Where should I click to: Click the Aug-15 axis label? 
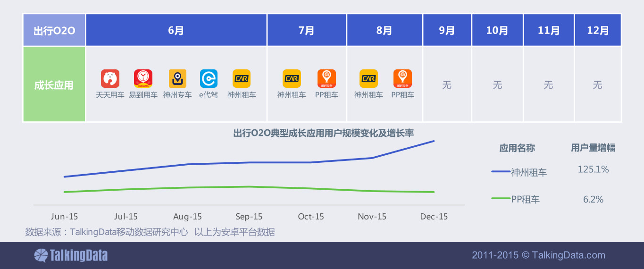coord(187,217)
